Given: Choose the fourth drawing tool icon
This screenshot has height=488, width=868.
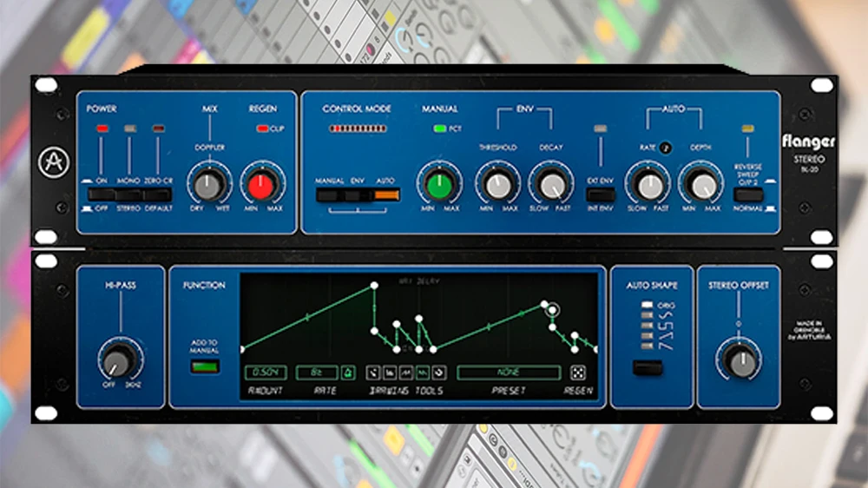Looking at the screenshot, I should 422,373.
